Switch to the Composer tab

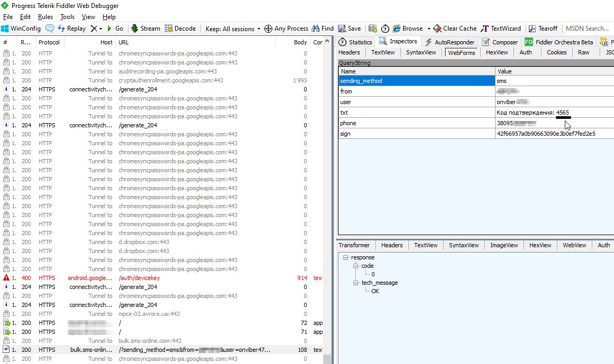coord(500,42)
